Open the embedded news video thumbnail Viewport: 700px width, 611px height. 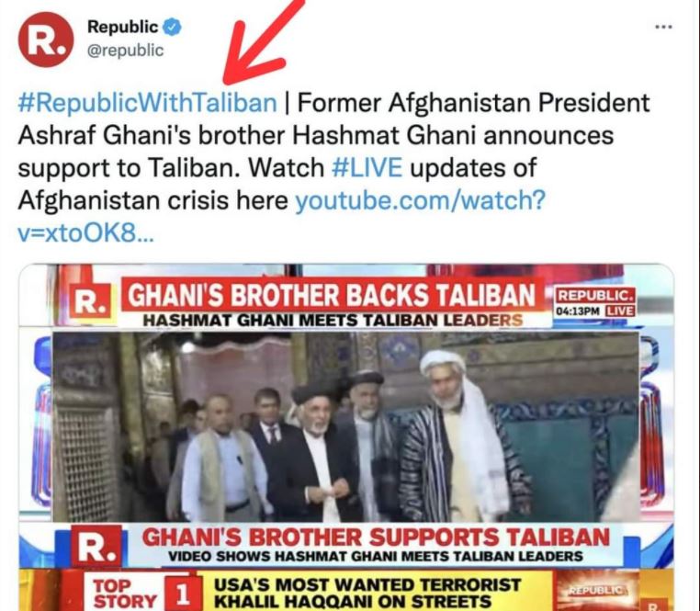(346, 436)
